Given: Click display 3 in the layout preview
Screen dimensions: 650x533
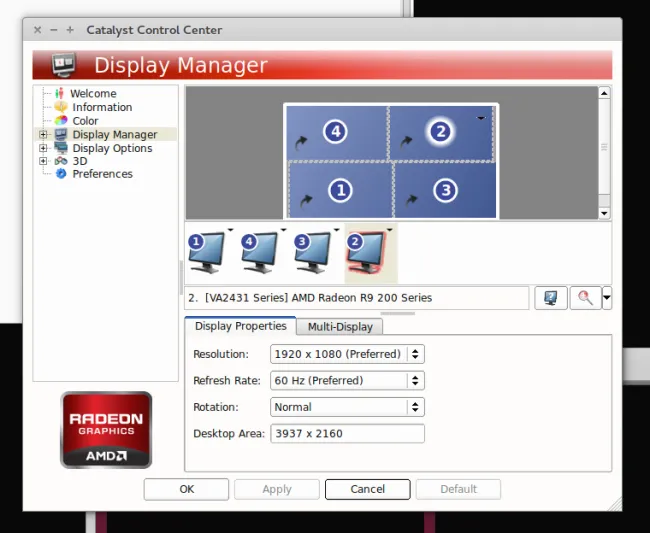Looking at the screenshot, I should click(444, 190).
